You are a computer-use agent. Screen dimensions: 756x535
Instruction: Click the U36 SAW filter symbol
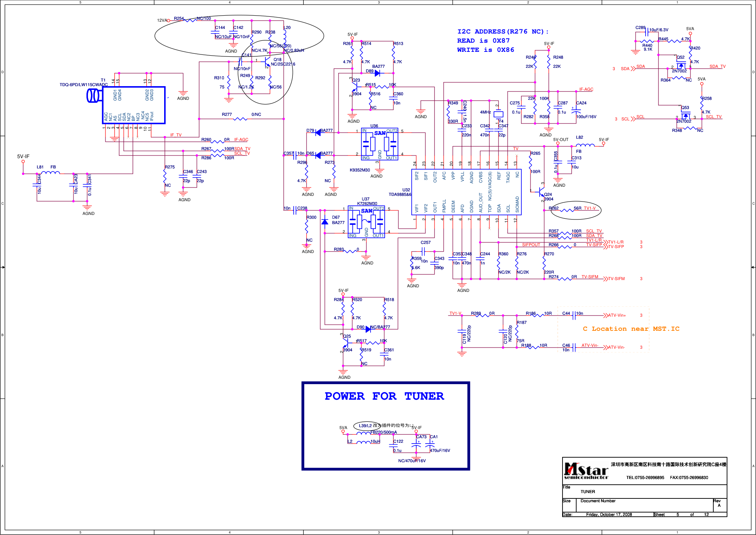[380, 144]
